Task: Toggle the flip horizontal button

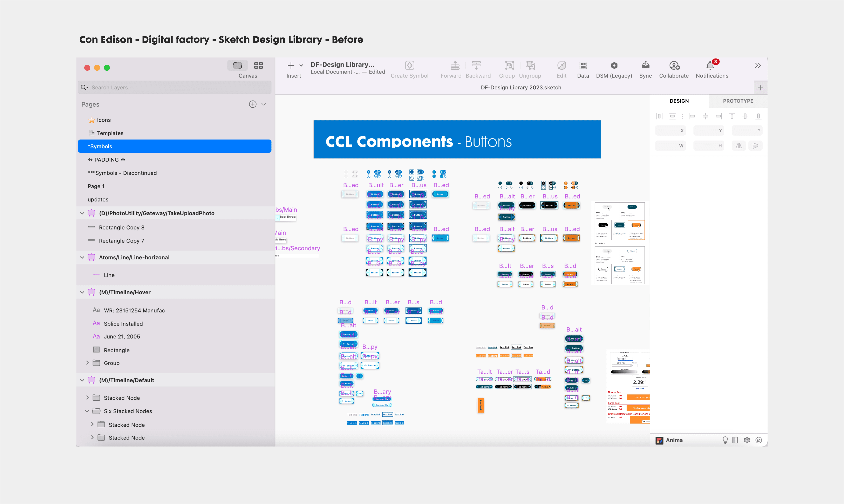Action: [739, 146]
